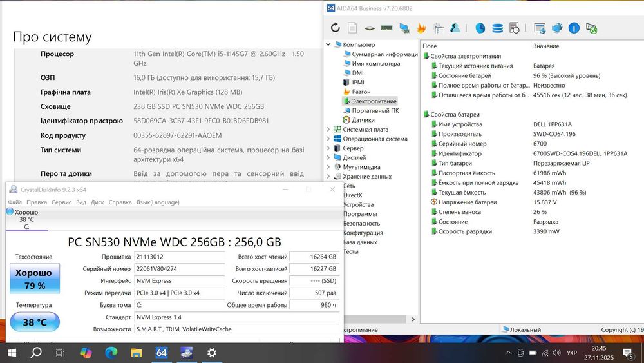Click the Хорошо 79 % health status button
The height and width of the screenshot is (363, 644).
coord(35,279)
